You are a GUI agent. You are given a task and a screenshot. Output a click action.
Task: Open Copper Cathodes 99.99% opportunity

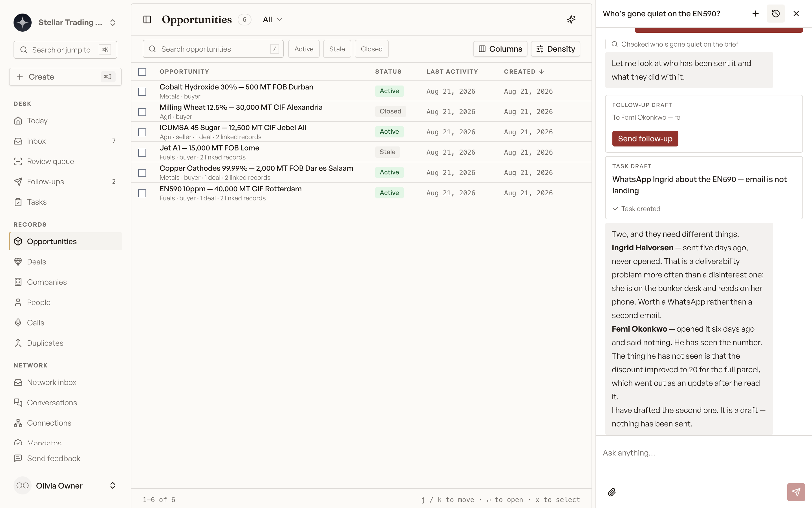coord(256,168)
